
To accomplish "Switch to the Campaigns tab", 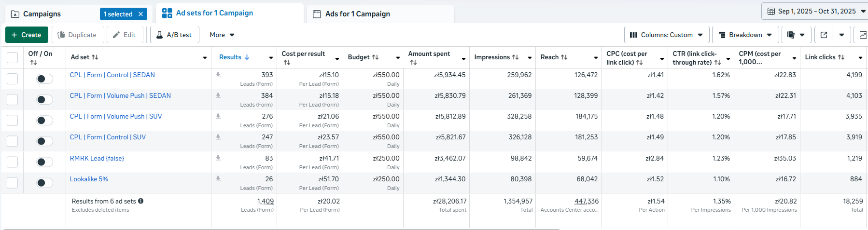I will pyautogui.click(x=42, y=14).
